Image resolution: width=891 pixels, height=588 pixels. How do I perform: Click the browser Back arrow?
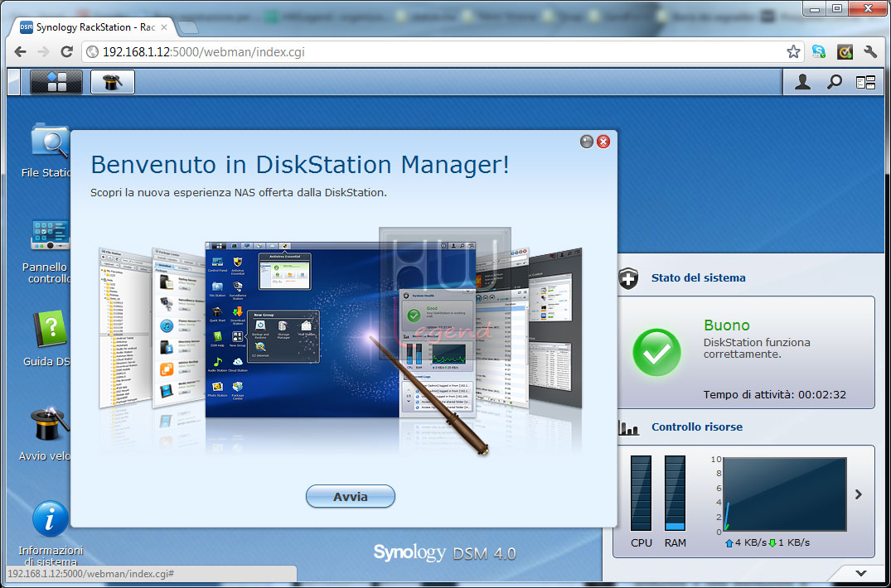21,52
